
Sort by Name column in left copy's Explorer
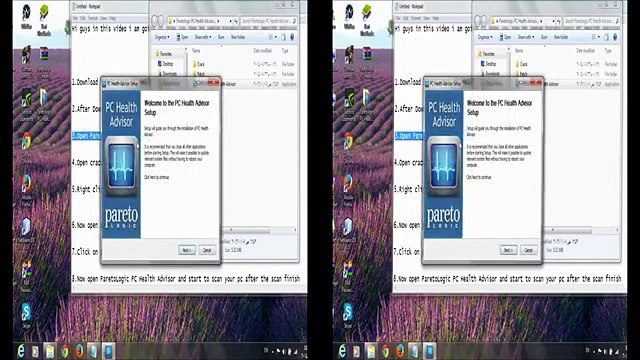tap(196, 51)
